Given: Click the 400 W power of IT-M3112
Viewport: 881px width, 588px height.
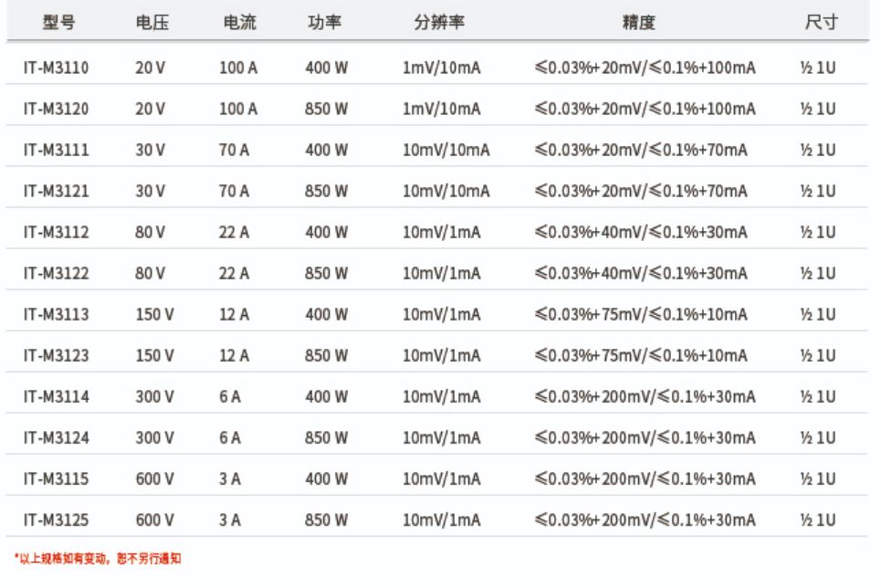Looking at the screenshot, I should pos(327,232).
